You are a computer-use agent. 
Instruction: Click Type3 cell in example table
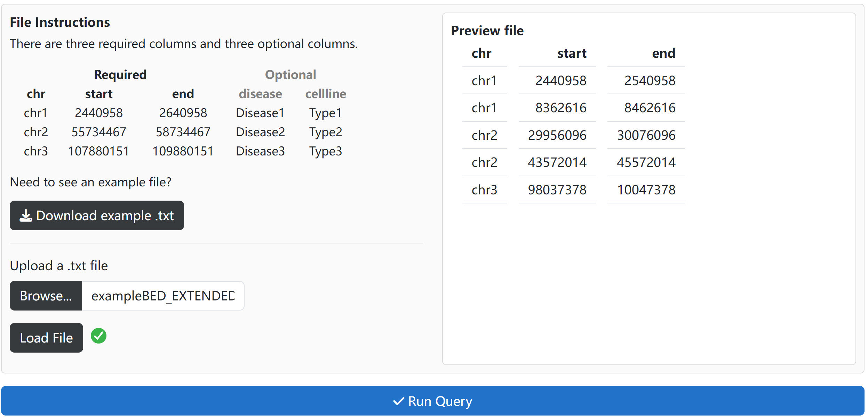click(x=326, y=151)
